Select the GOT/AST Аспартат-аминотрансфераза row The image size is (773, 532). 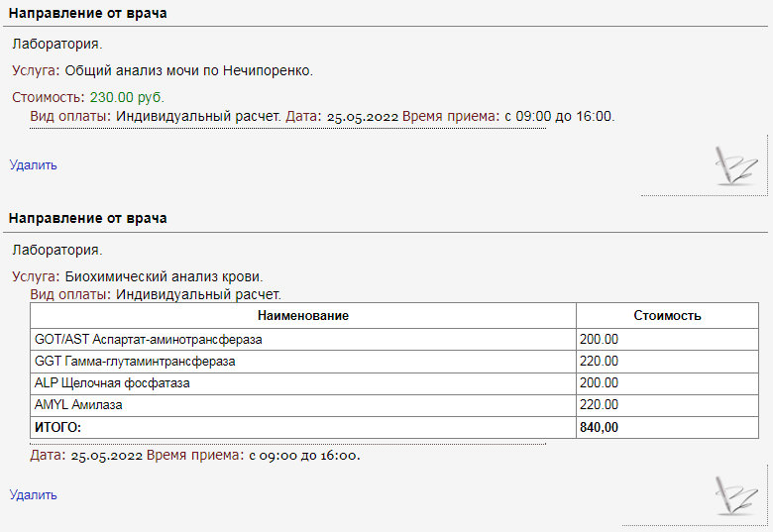coord(148,339)
